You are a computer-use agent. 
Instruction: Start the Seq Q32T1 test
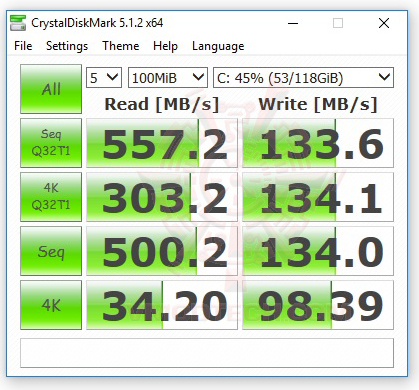pos(51,143)
